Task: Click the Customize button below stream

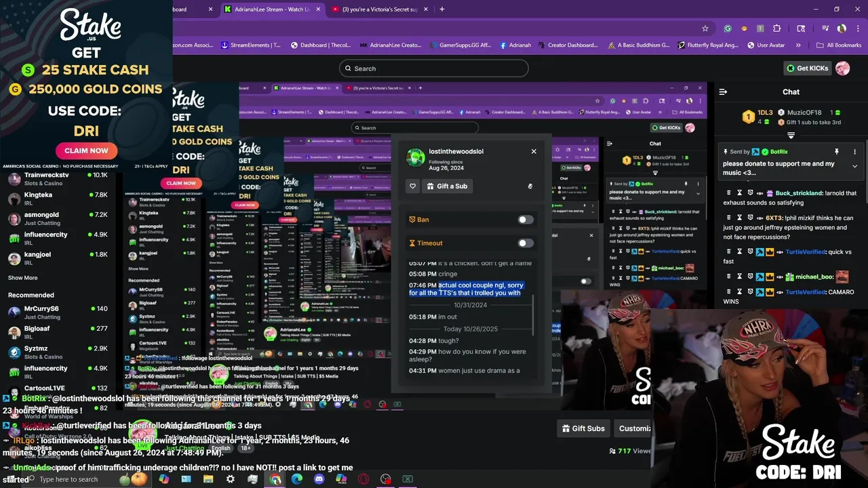Action: click(x=634, y=428)
